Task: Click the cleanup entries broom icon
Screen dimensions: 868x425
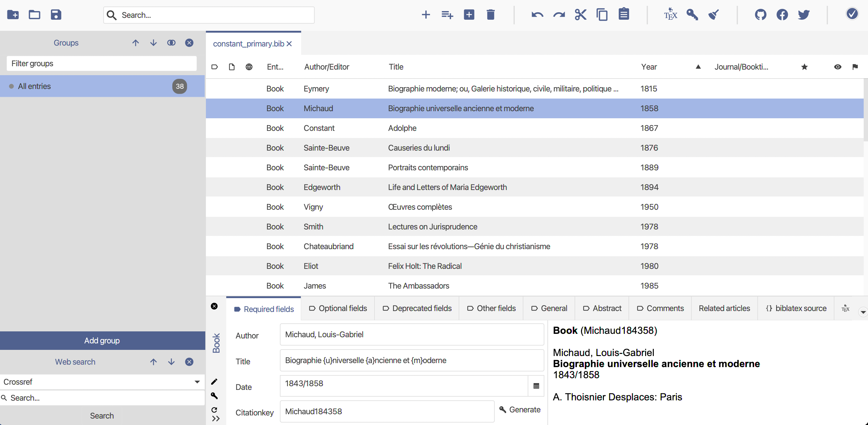Action: click(714, 15)
